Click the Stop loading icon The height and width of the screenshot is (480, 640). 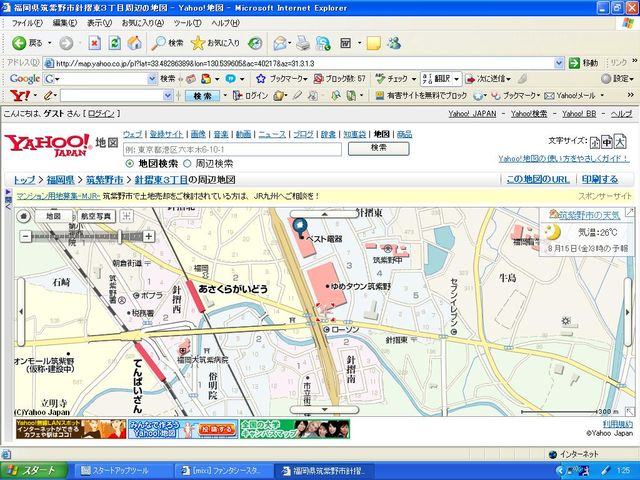tap(94, 43)
